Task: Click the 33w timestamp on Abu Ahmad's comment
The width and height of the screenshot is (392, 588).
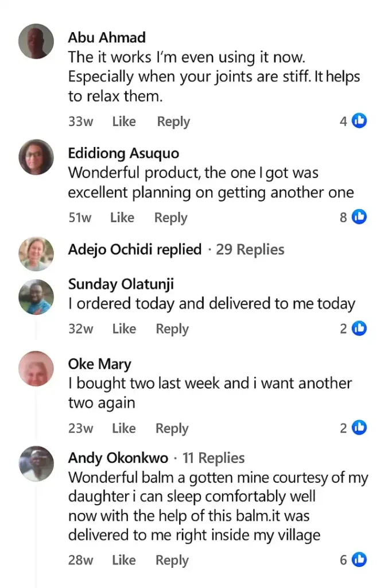Action: click(x=80, y=122)
